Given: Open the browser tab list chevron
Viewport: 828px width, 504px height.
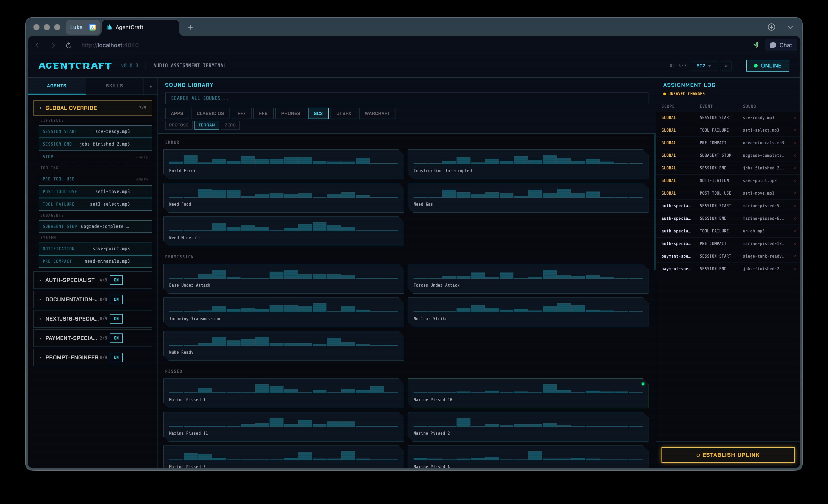Looking at the screenshot, I should click(790, 27).
